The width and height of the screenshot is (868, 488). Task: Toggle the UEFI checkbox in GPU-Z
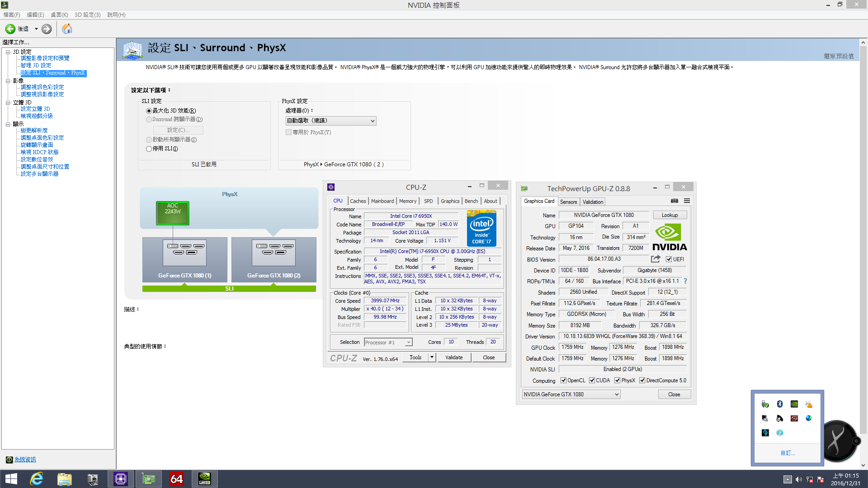coord(669,259)
